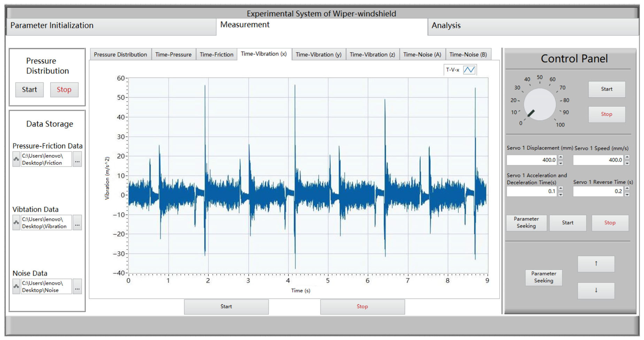Image resolution: width=644 pixels, height=340 pixels.
Task: Browse for Vibration Data folder
Action: click(77, 223)
